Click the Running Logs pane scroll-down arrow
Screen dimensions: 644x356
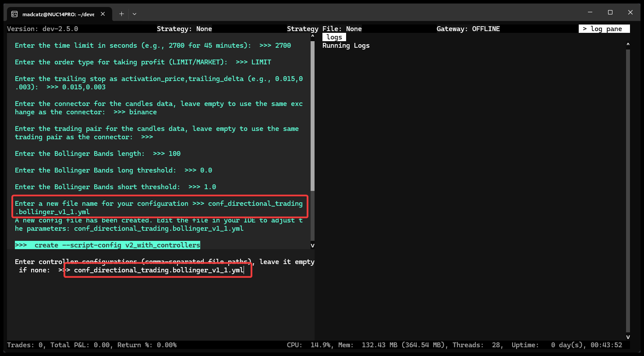(x=628, y=337)
